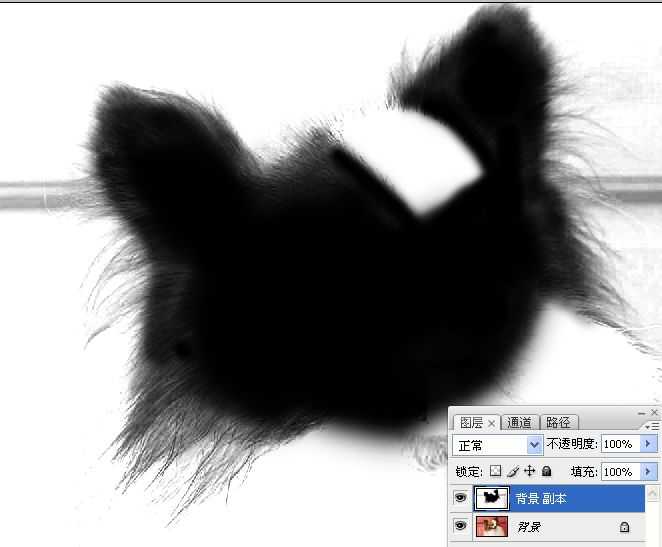Viewport: 662px width, 547px height.
Task: Toggle lock all padlock icon
Action: tap(546, 471)
